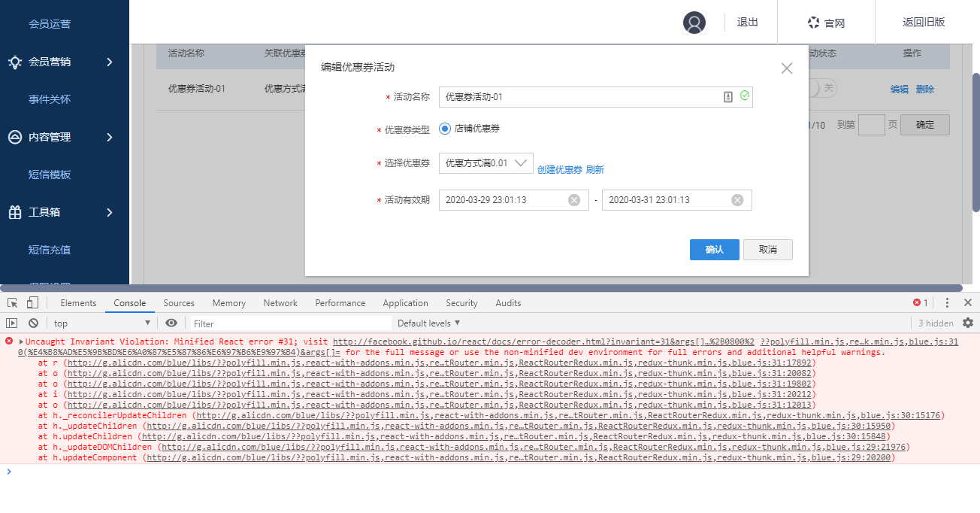Image resolution: width=980 pixels, height=513 pixels.
Task: Open the Memory tab
Action: (228, 302)
